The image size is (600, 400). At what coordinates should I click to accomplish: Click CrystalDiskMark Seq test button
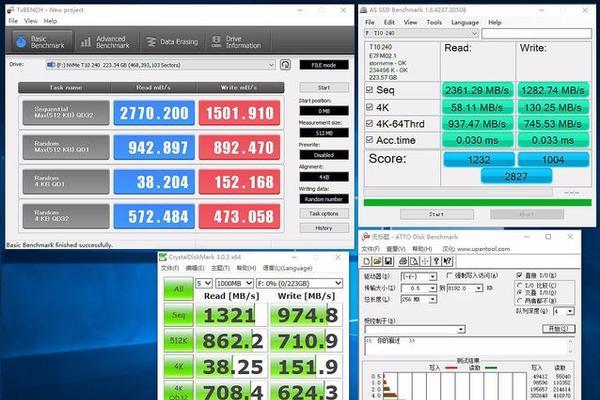point(178,315)
